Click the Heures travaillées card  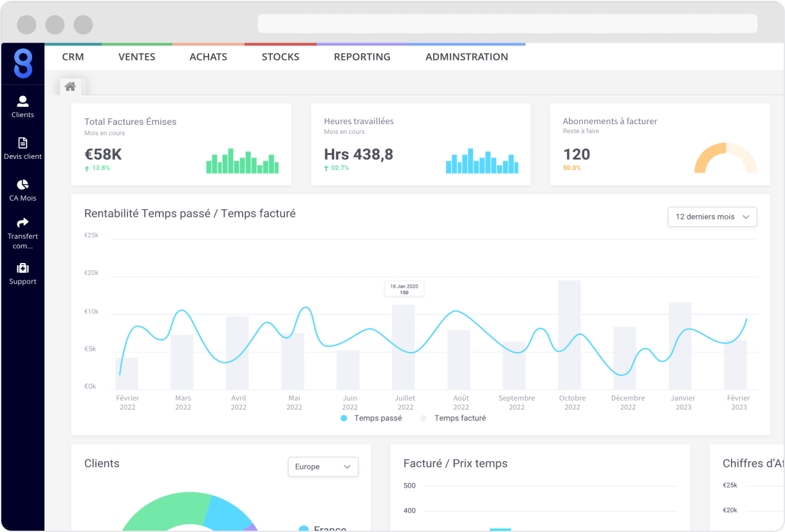point(420,144)
